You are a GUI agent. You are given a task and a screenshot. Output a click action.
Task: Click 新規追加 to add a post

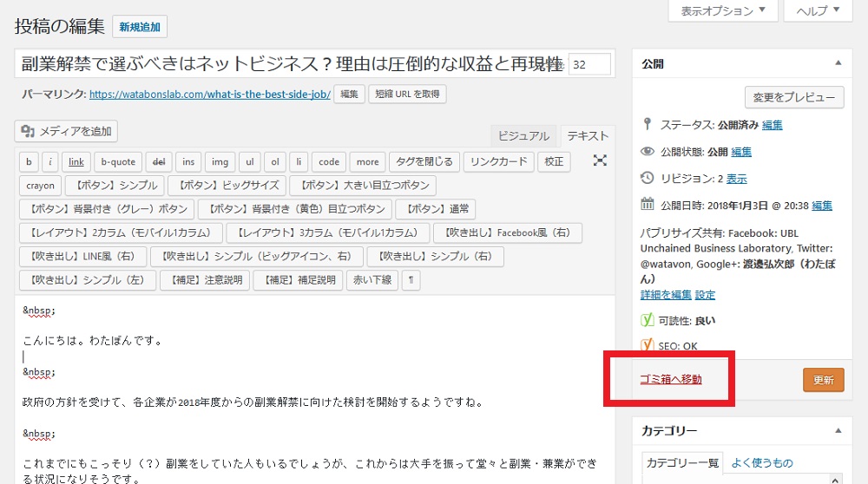(x=140, y=27)
